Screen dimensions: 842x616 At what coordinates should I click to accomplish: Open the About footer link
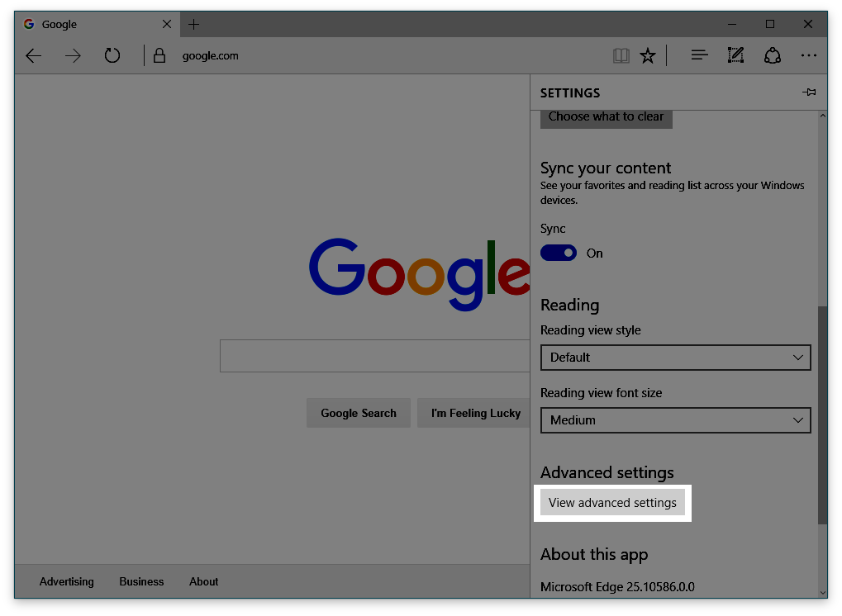[203, 581]
